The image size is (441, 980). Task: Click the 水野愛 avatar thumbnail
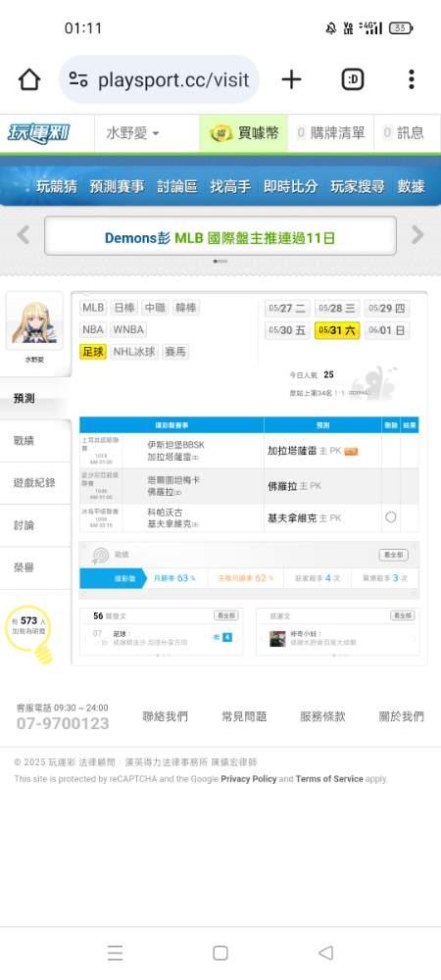(34, 321)
